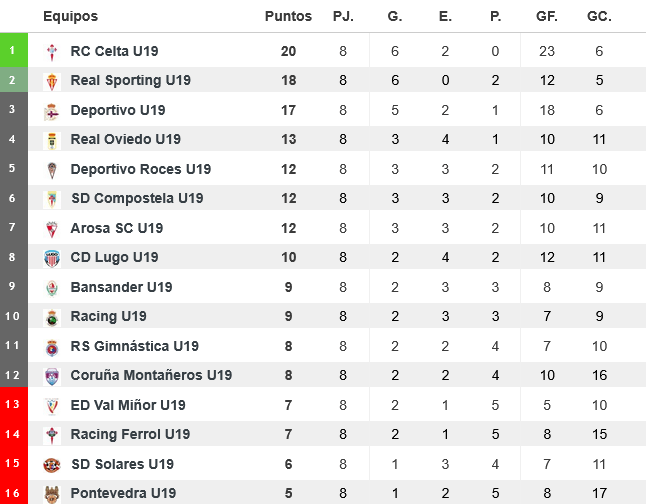Click the Pontevedra U19 team badge
Viewport: 646px width, 504px height.
(x=53, y=494)
